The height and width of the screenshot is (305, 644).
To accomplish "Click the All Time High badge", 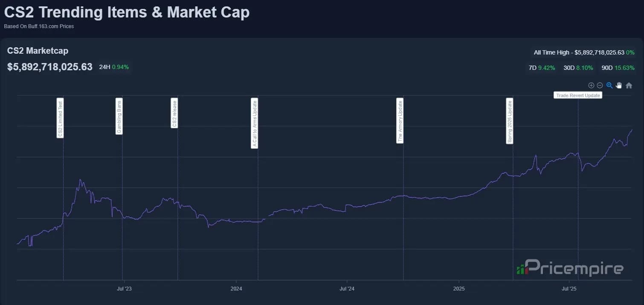I will point(584,52).
